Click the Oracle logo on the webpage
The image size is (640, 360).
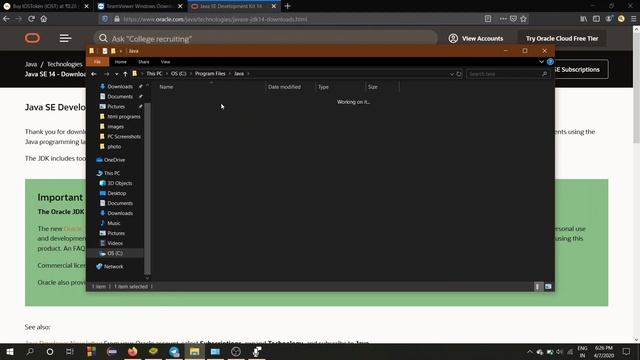click(x=32, y=38)
